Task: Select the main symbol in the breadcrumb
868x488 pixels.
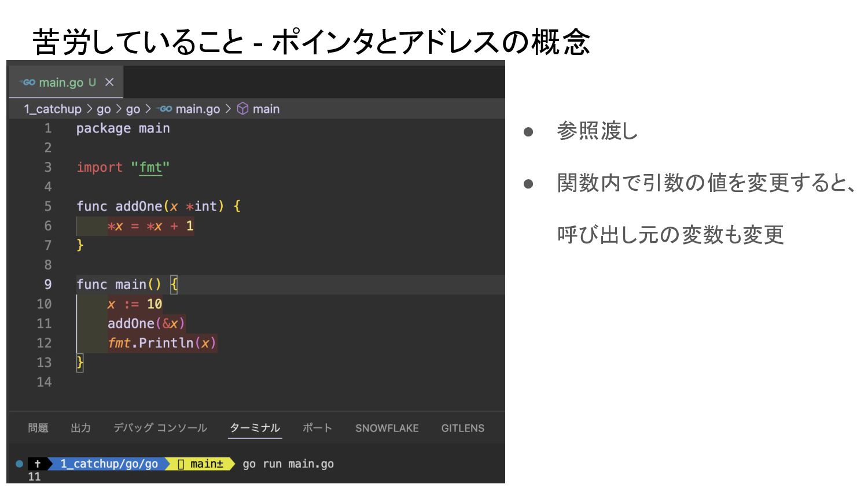Action: pos(266,109)
